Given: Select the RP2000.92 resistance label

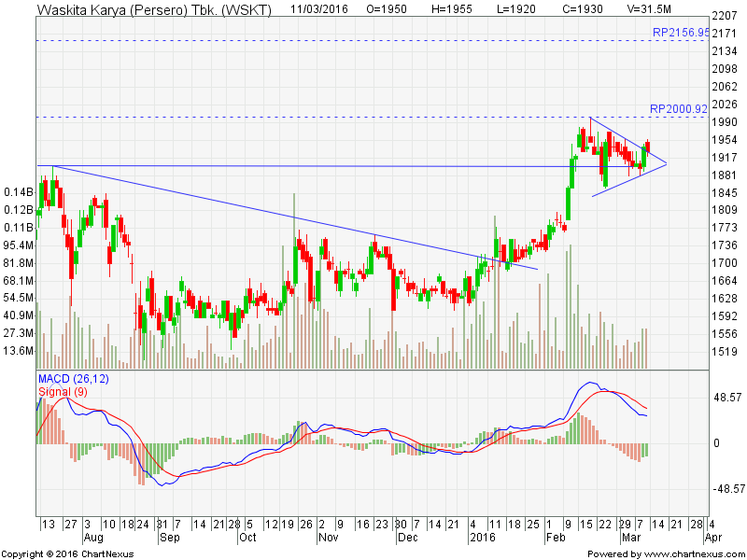Looking at the screenshot, I should [679, 108].
